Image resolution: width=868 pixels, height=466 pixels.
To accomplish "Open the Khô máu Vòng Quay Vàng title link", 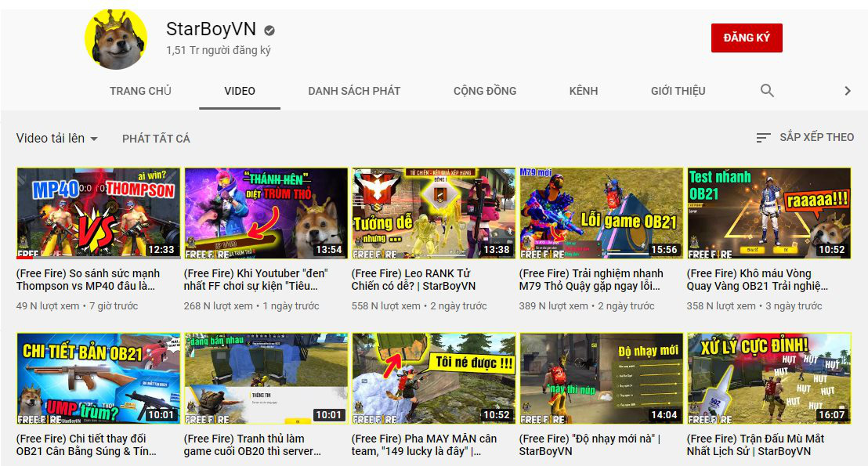I will tap(757, 280).
